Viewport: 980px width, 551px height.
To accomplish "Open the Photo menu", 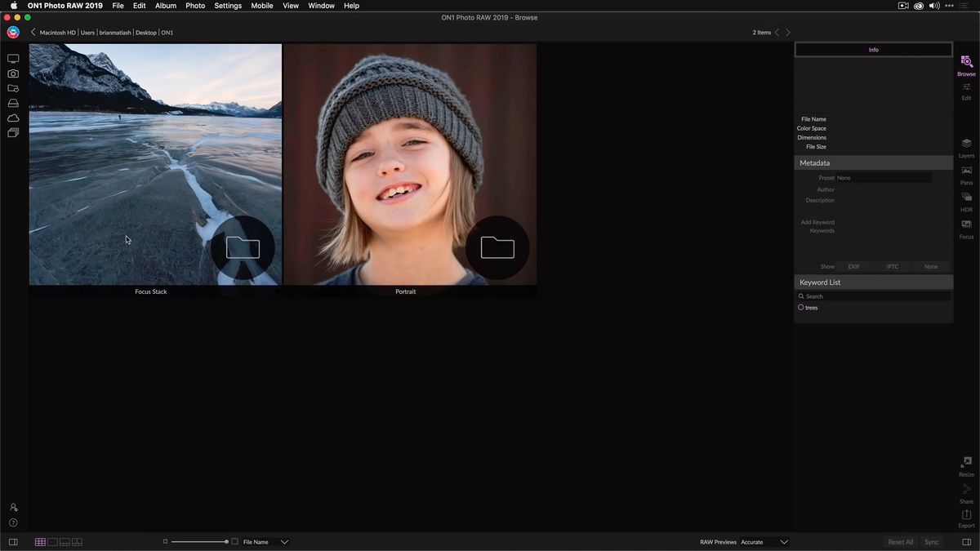I will point(194,6).
